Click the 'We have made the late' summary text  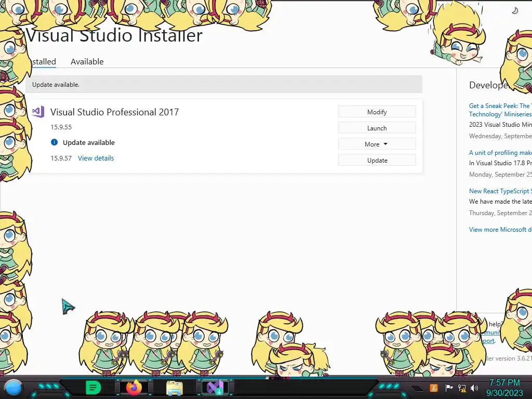pyautogui.click(x=500, y=201)
